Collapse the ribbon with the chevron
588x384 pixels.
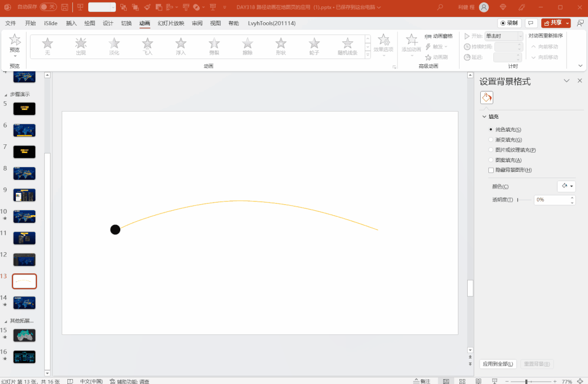click(x=580, y=65)
